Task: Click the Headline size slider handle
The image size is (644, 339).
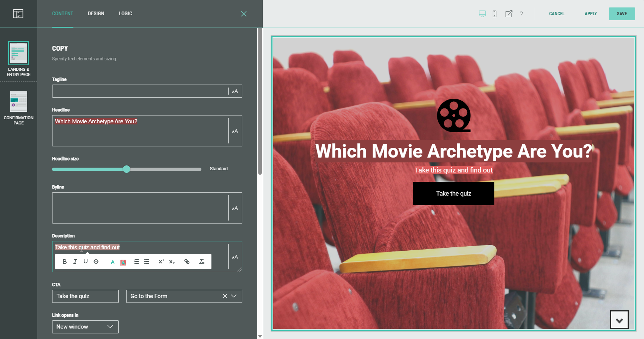Action: (127, 169)
